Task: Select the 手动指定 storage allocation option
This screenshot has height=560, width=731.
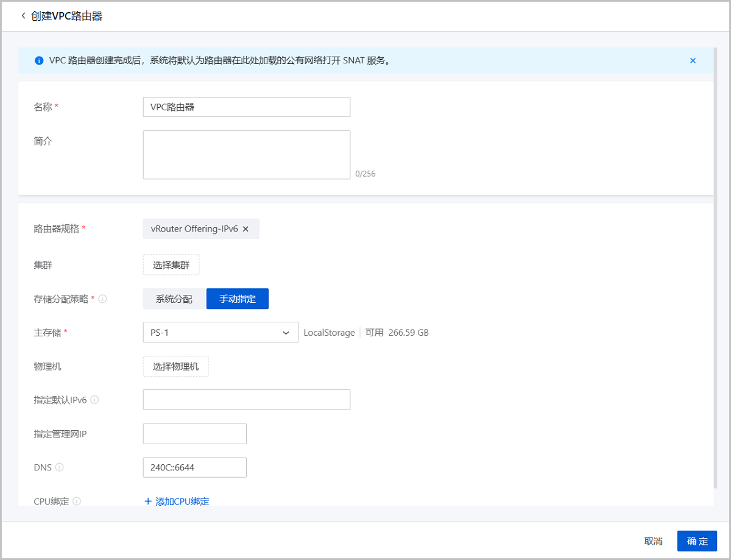Action: [x=237, y=299]
